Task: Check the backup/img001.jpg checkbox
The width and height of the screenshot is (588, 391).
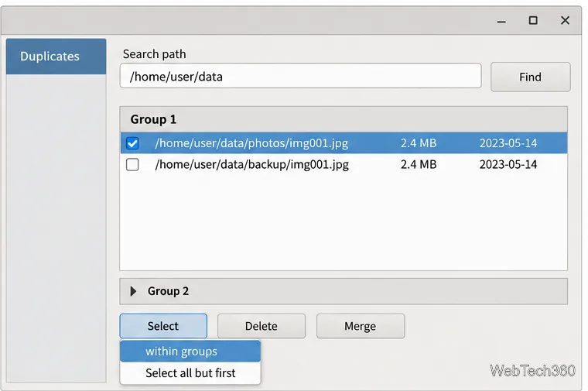Action: click(132, 164)
